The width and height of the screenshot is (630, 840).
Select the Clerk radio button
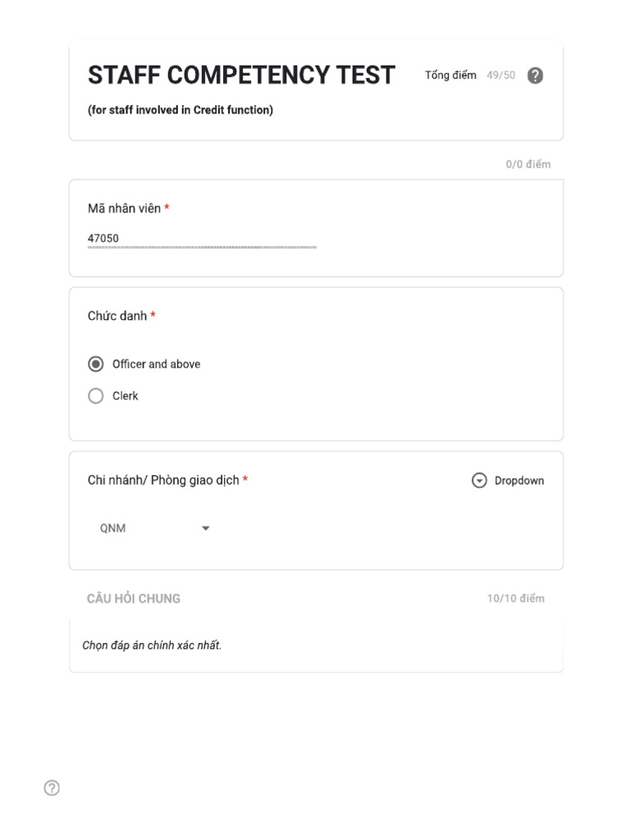pyautogui.click(x=96, y=395)
